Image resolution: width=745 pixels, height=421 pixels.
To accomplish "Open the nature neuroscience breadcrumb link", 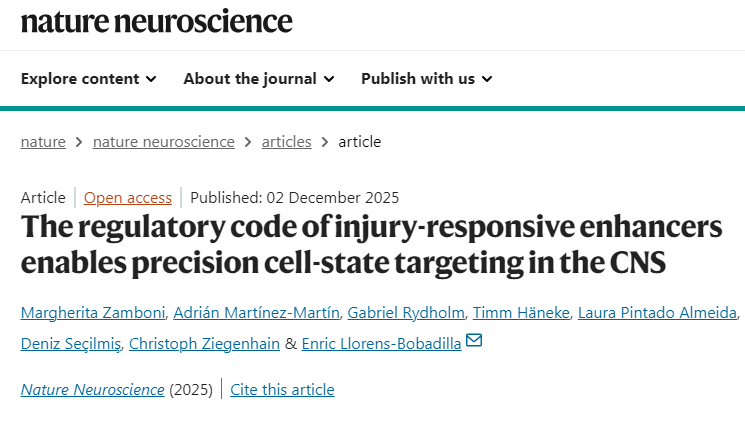I will (x=164, y=141).
